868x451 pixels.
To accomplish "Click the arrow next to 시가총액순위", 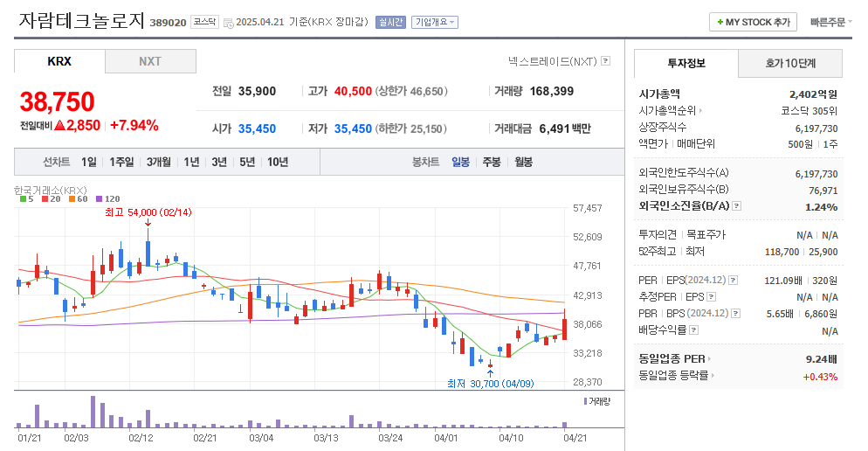I will (701, 111).
